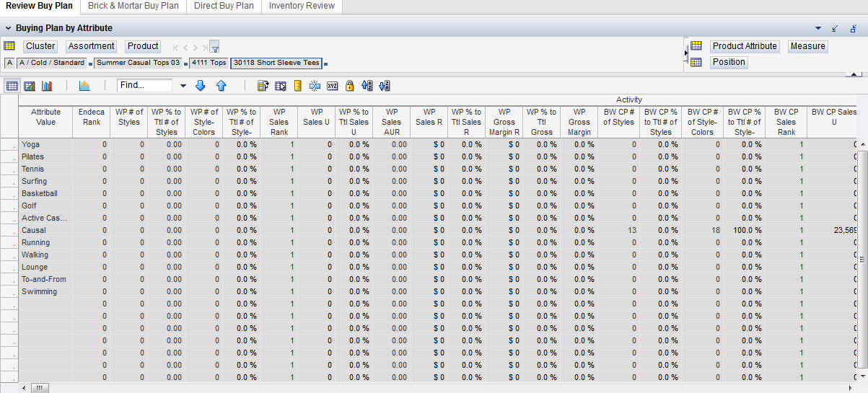Screen dimensions: 868x393
Task: Select the Pilates attribute row
Action: point(45,156)
